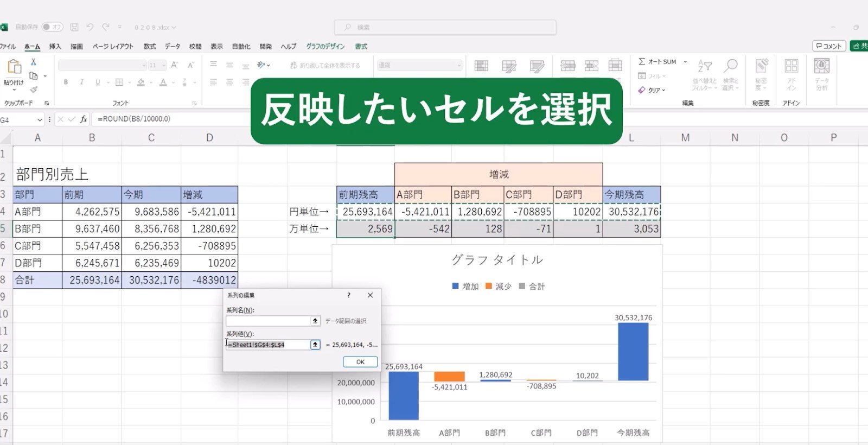Open the clipboard group dialog launcher
This screenshot has height=445, width=868.
(47, 103)
